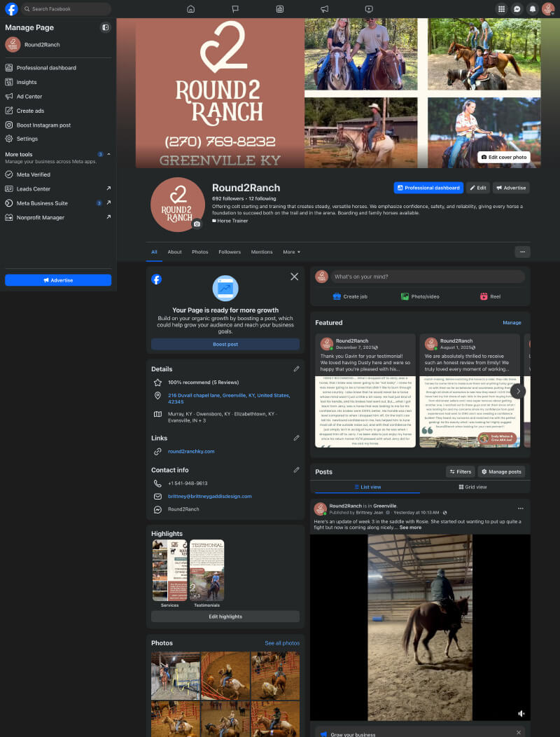Close the page growth promo card
Viewport: 560px width, 737px height.
(294, 277)
